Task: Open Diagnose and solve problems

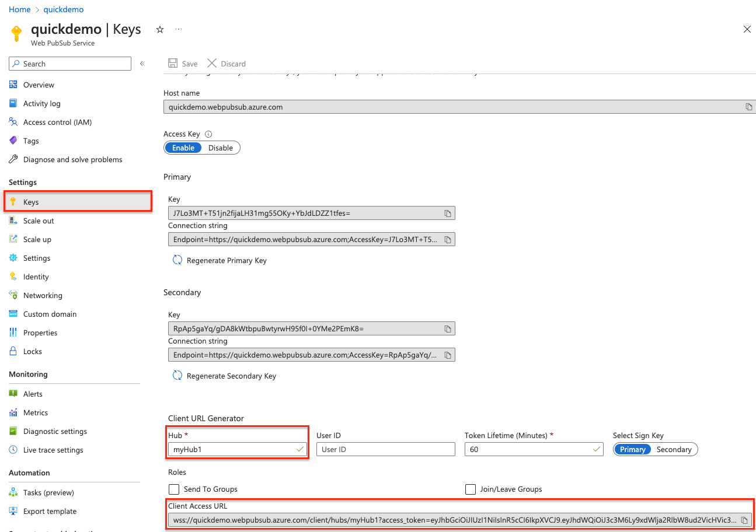Action: point(72,159)
